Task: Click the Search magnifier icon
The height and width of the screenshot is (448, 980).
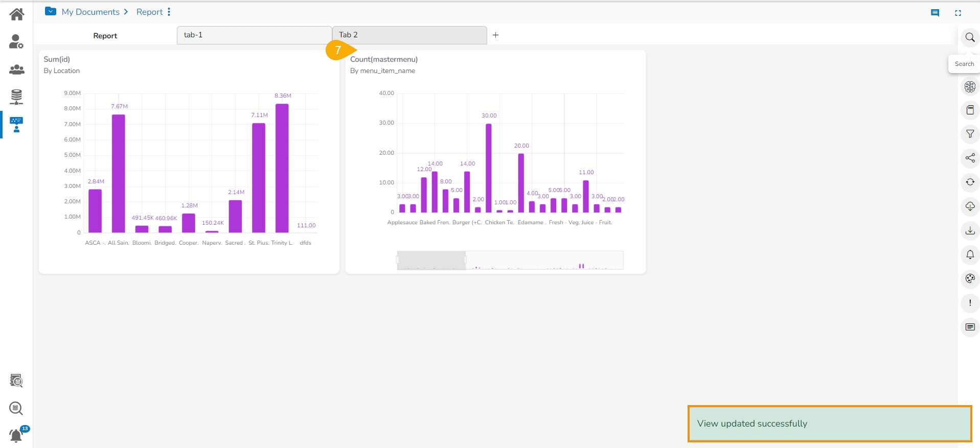Action: pyautogui.click(x=970, y=37)
